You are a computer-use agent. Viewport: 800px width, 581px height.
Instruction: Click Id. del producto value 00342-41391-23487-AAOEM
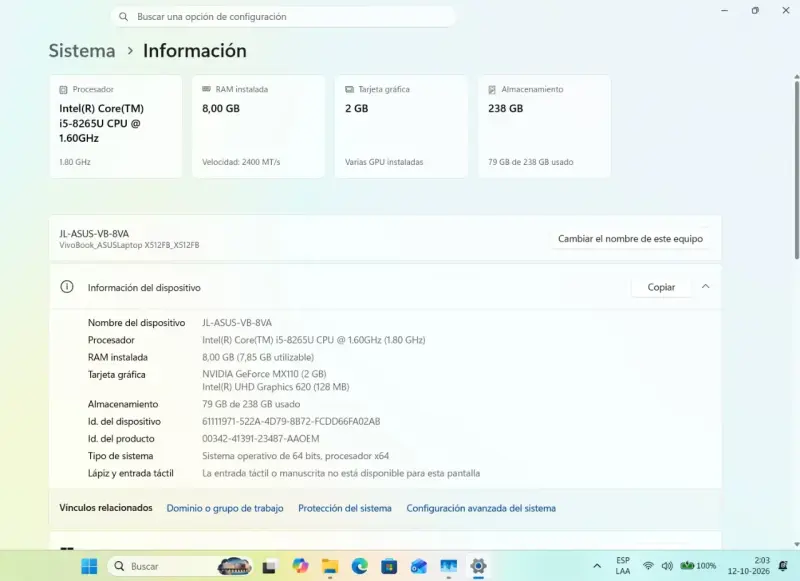(x=261, y=439)
